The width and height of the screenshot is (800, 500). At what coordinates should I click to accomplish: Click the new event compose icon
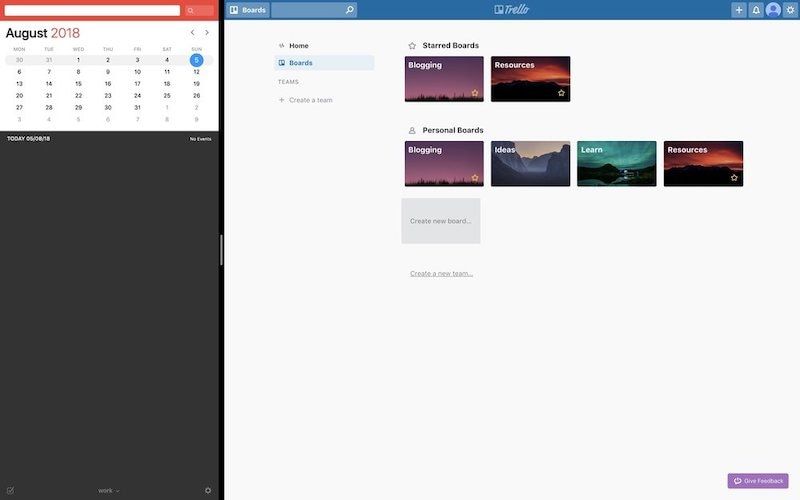[x=10, y=490]
